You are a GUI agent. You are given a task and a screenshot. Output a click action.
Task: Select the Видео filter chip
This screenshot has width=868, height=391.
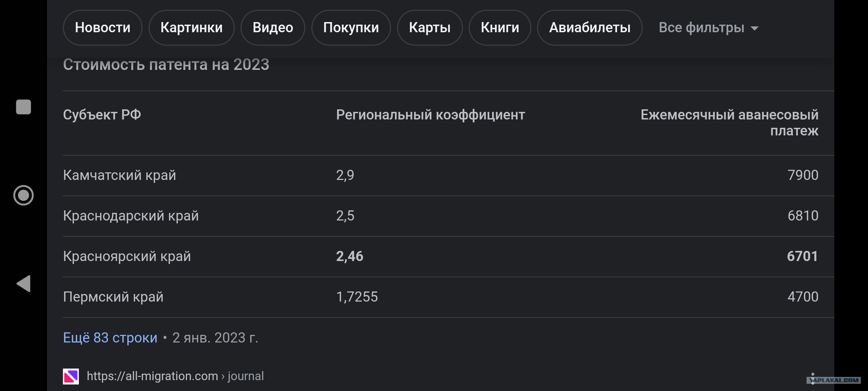click(x=273, y=28)
